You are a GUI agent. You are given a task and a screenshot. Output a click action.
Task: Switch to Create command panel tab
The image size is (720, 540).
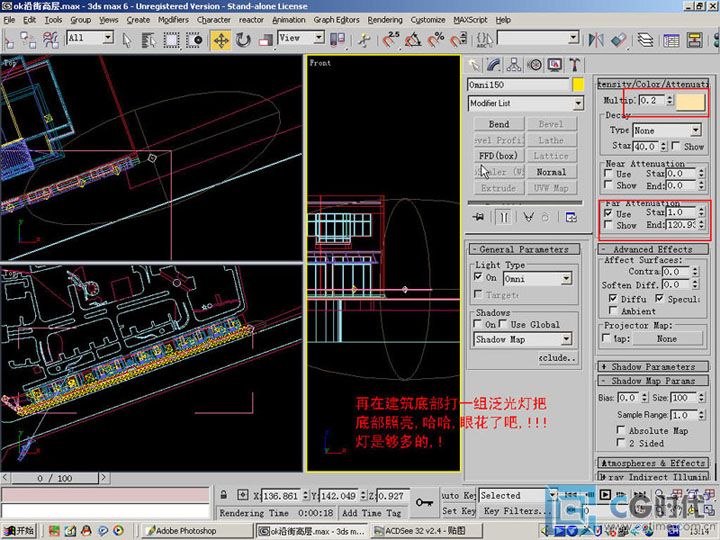pos(473,65)
